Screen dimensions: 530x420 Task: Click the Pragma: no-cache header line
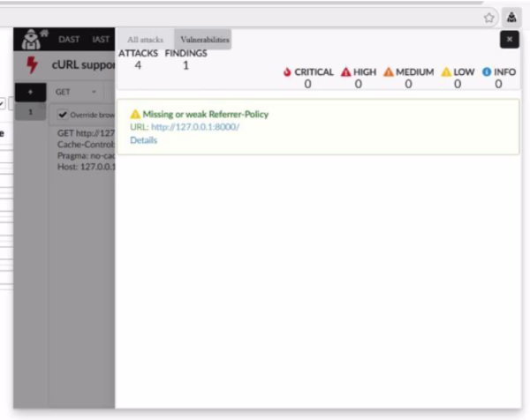click(86, 155)
